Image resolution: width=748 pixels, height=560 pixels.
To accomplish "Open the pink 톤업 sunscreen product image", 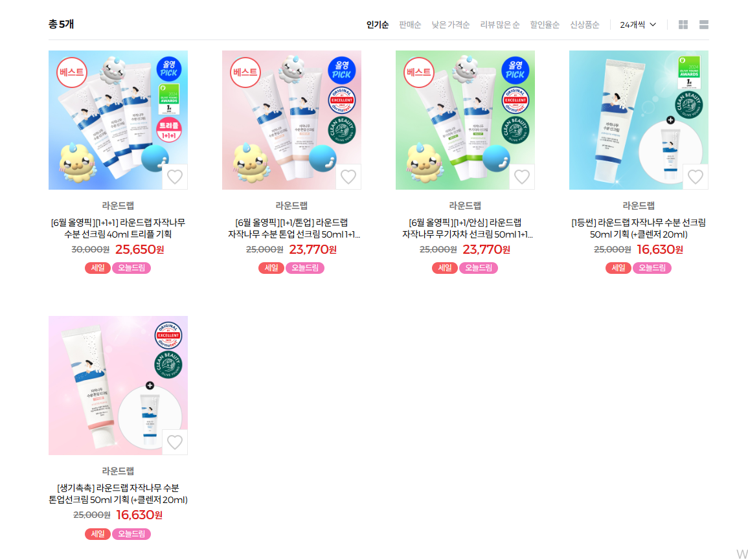I will (x=291, y=120).
